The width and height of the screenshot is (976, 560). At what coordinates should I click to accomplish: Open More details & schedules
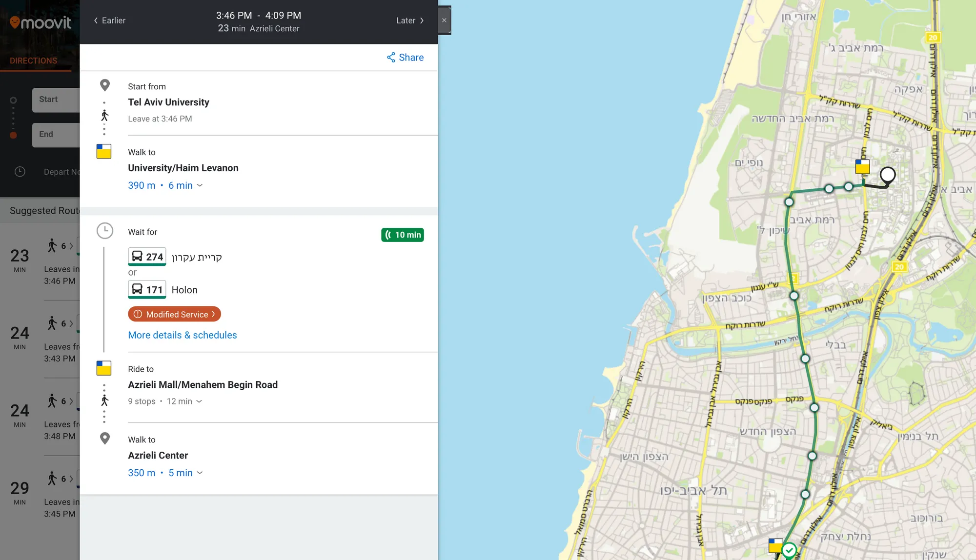182,335
